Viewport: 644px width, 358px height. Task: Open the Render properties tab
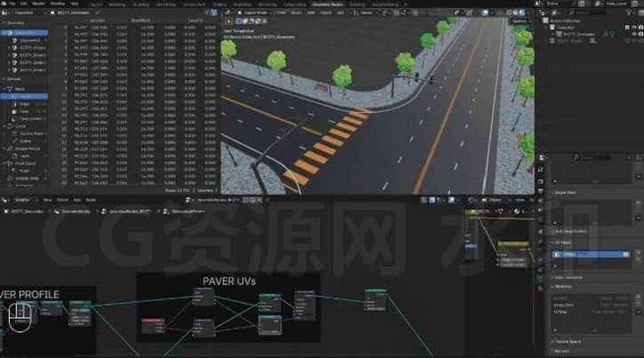click(x=541, y=181)
